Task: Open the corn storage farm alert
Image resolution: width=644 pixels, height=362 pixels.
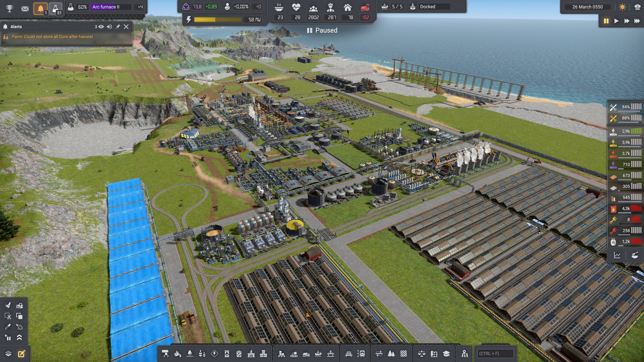Action: (53, 37)
